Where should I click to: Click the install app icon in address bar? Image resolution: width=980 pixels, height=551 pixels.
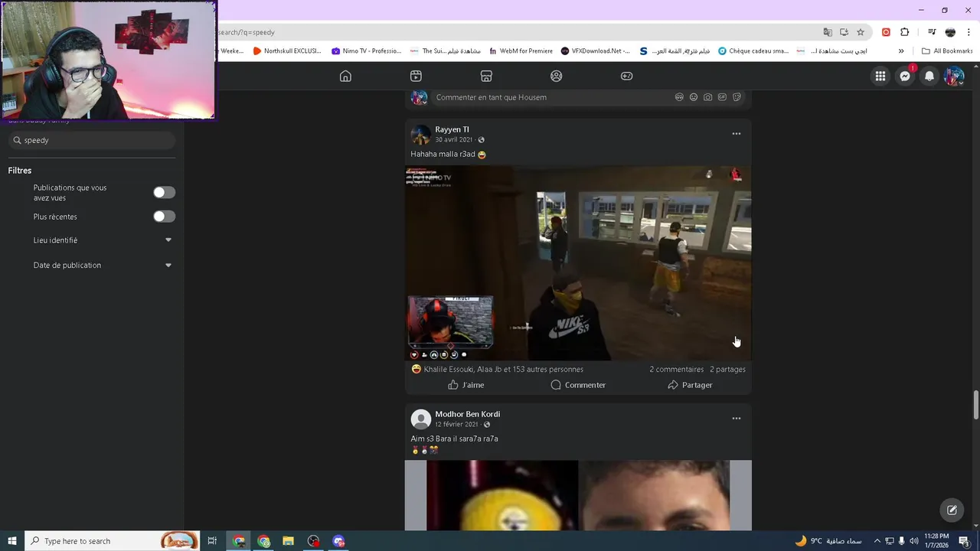click(x=844, y=32)
